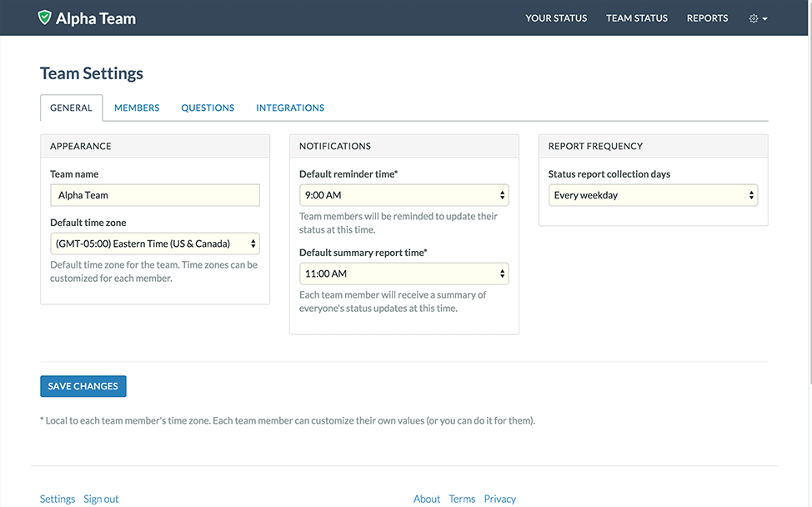Click the Settings footer link
This screenshot has height=507, width=812.
click(x=58, y=499)
